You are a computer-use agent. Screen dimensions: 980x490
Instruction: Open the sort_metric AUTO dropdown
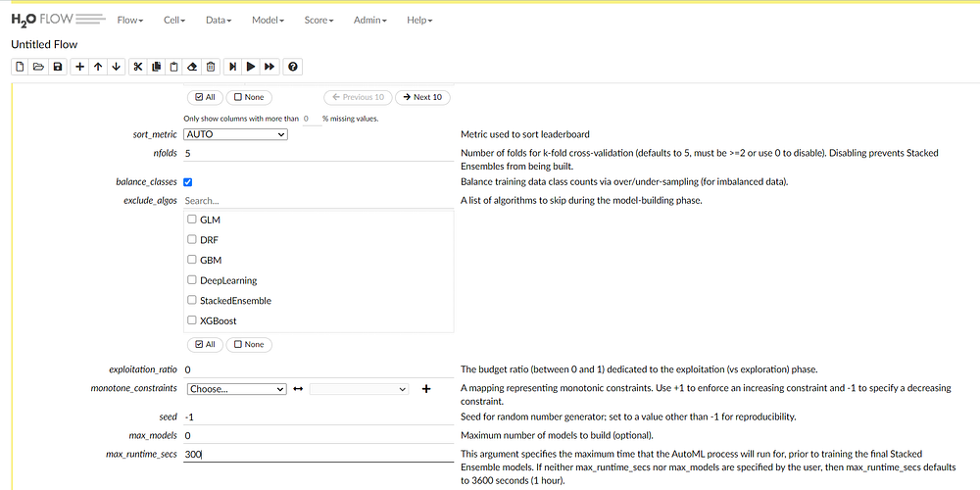pos(235,134)
